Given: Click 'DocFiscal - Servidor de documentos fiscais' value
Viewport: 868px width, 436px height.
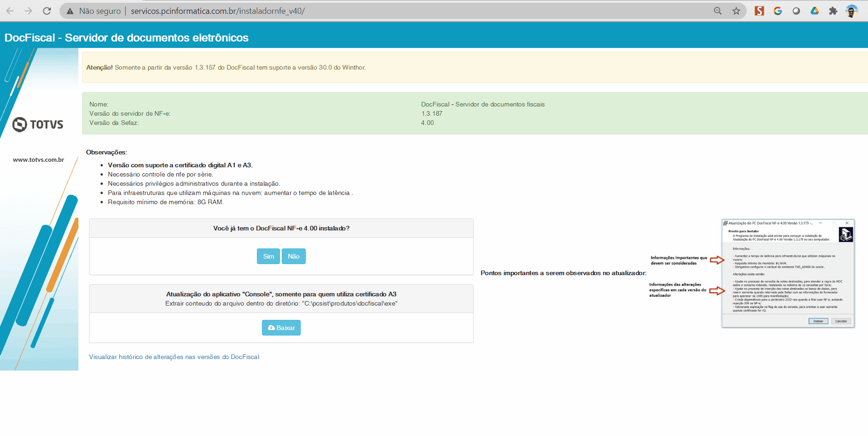Looking at the screenshot, I should click(483, 104).
